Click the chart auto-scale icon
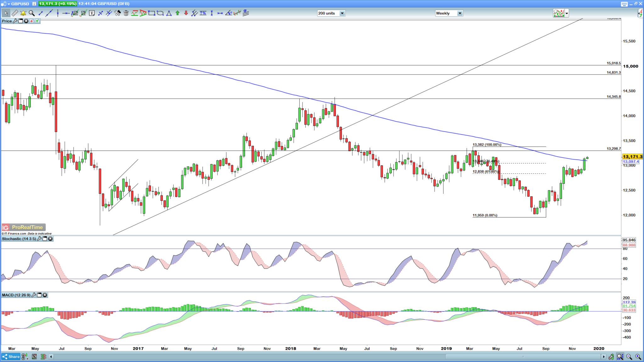 [611, 357]
